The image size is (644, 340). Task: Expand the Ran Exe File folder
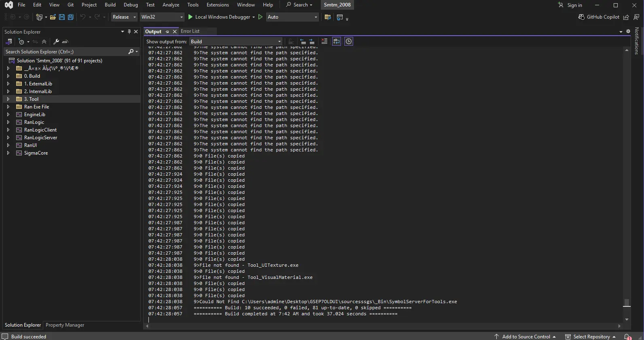(x=8, y=107)
